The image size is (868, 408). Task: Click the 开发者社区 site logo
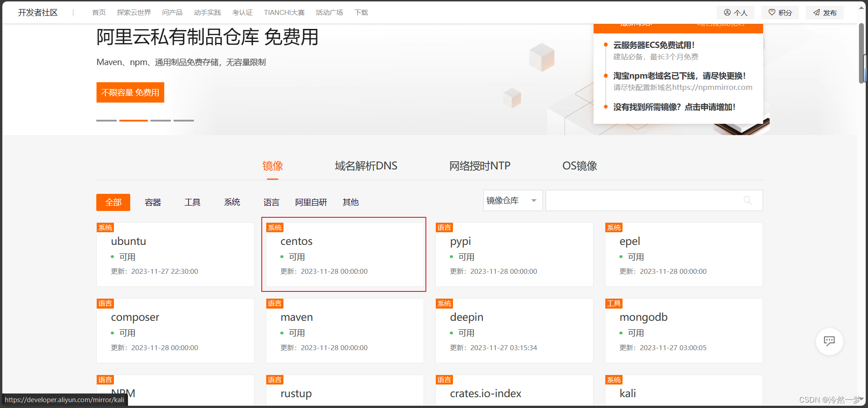(38, 12)
